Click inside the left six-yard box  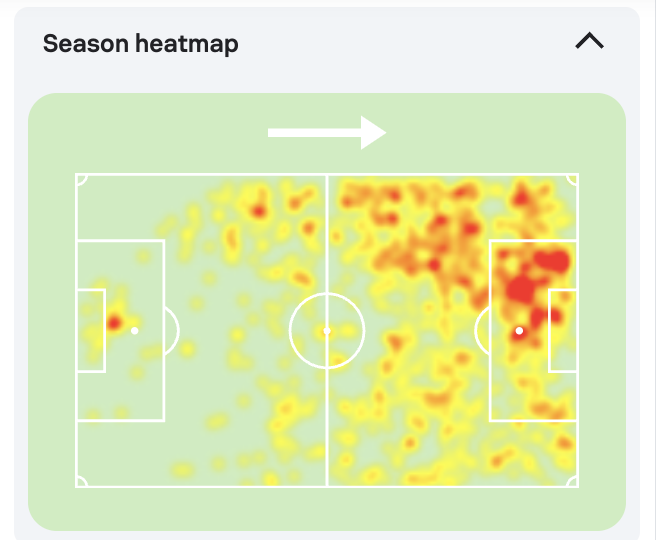(91, 330)
